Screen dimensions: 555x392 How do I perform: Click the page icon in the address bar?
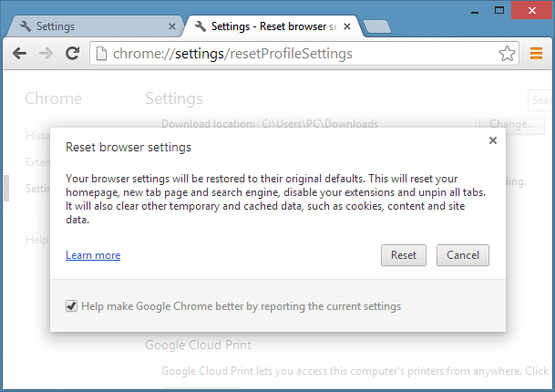click(102, 54)
